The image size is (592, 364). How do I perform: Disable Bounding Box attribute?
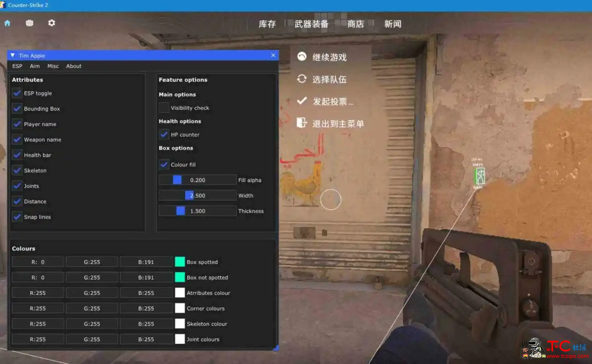[17, 109]
